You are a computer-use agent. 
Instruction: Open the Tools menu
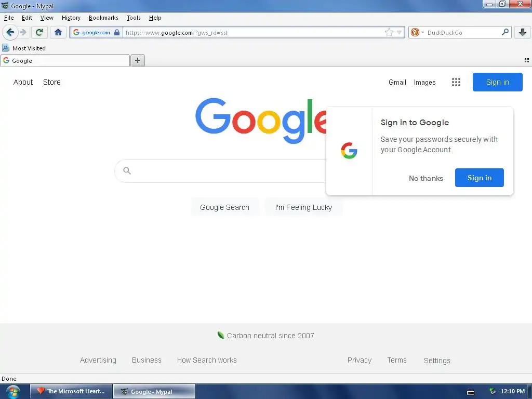coord(134,18)
